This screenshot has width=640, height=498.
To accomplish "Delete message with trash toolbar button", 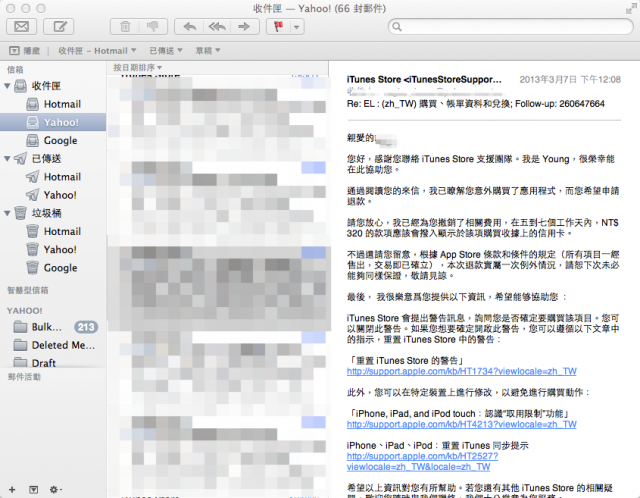I will click(125, 27).
